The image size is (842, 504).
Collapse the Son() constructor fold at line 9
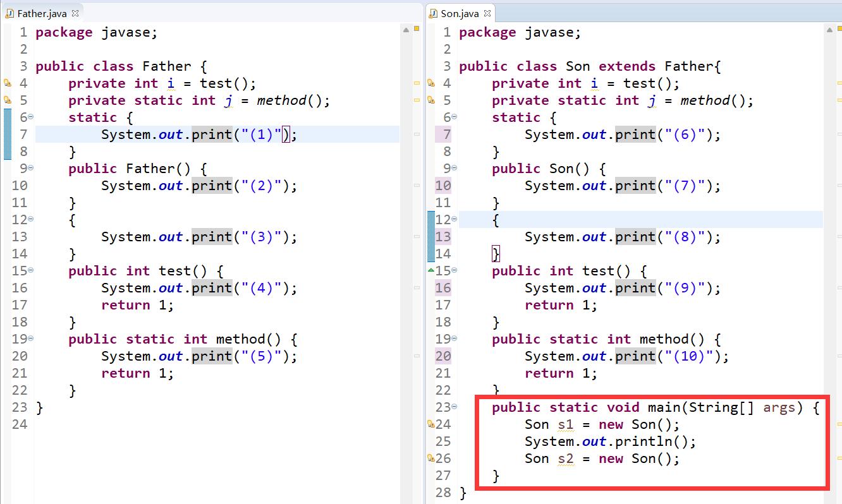(455, 168)
